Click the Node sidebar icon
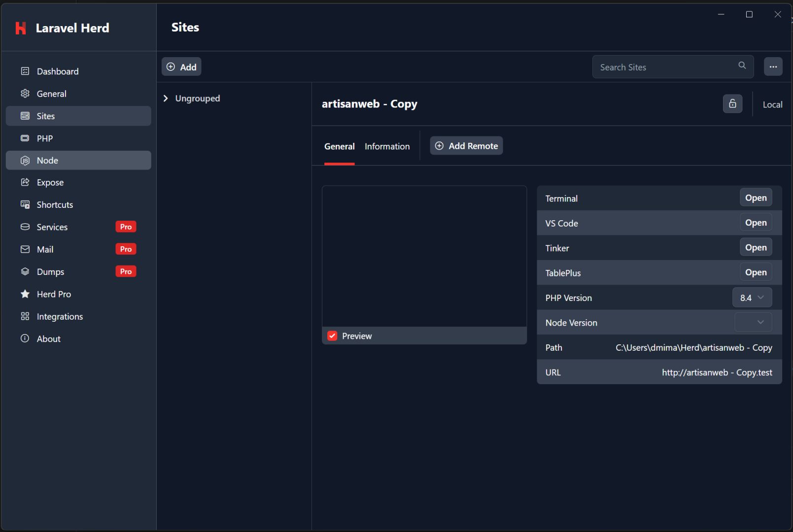 (25, 161)
